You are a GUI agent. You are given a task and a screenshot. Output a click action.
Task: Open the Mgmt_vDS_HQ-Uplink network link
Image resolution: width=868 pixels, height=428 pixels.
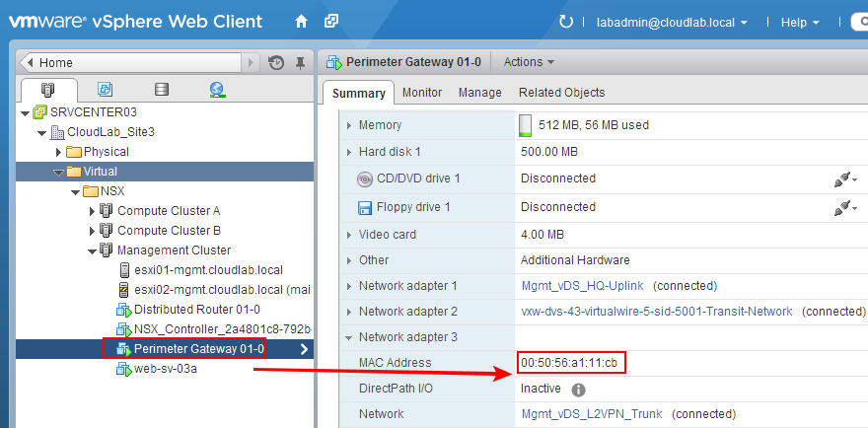point(583,286)
